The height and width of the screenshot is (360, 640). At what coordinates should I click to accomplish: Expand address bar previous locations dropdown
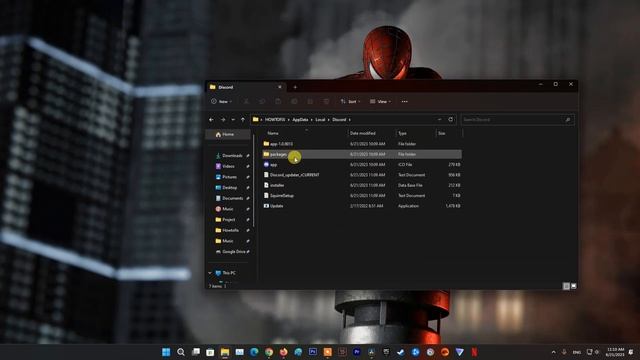pyautogui.click(x=440, y=120)
